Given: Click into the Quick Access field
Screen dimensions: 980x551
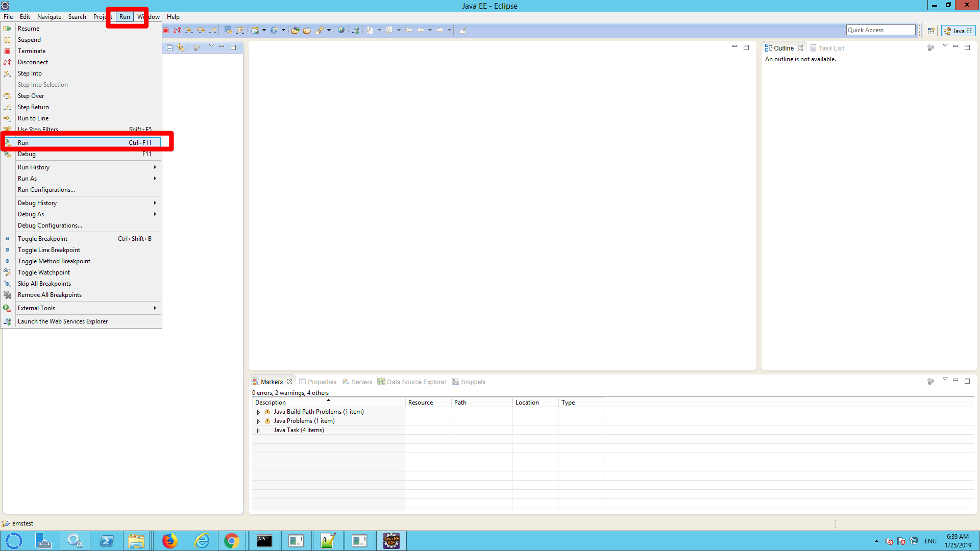Looking at the screenshot, I should [880, 30].
